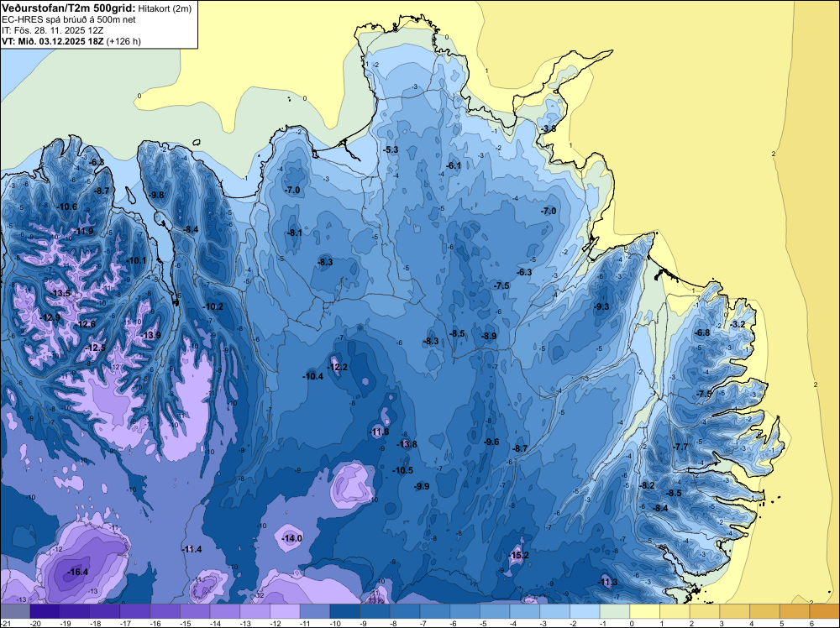Click the map title 'Veðurstofan/T2m 500grid'
Image resolution: width=840 pixels, height=628 pixels.
68,8
